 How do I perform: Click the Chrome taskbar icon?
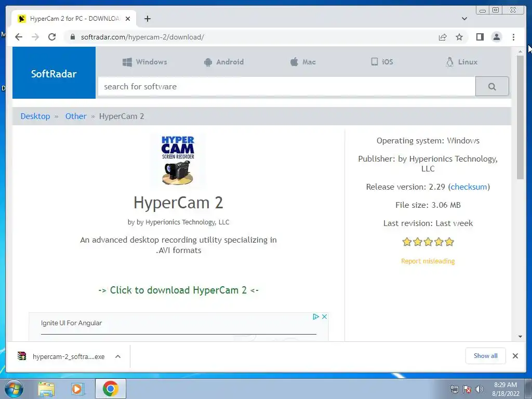click(111, 389)
